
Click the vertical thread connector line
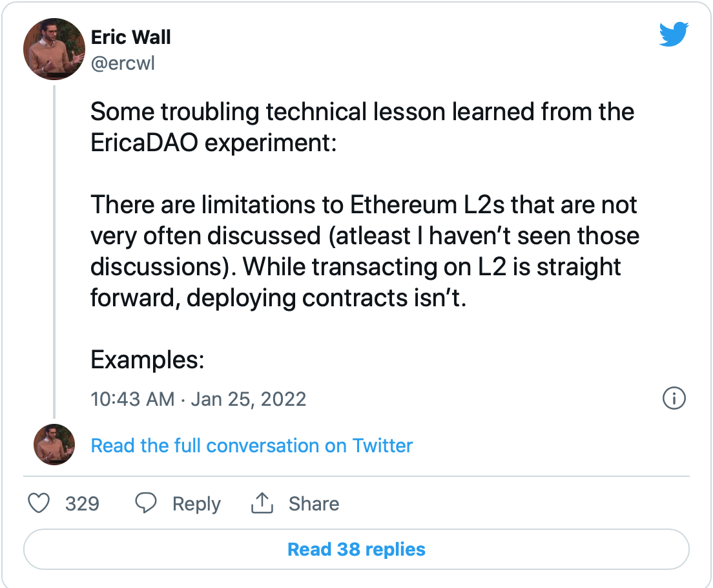click(x=54, y=251)
